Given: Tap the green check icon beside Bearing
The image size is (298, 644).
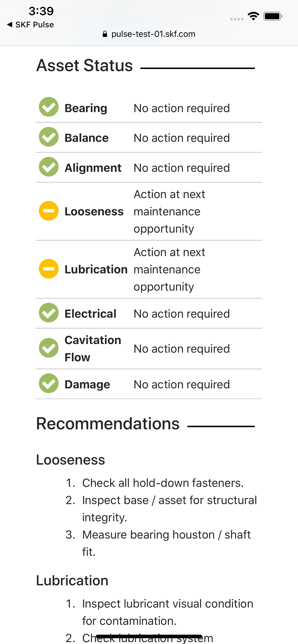Looking at the screenshot, I should coord(48,107).
